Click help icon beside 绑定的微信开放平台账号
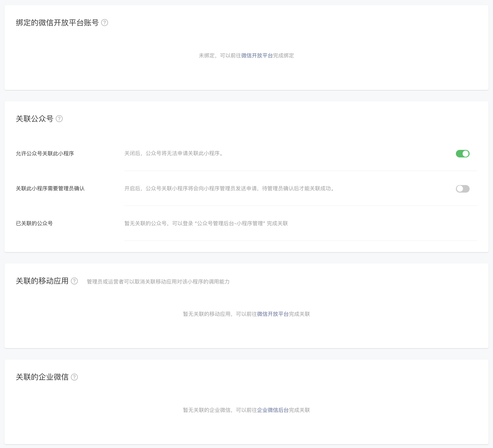493x448 pixels. pyautogui.click(x=104, y=23)
